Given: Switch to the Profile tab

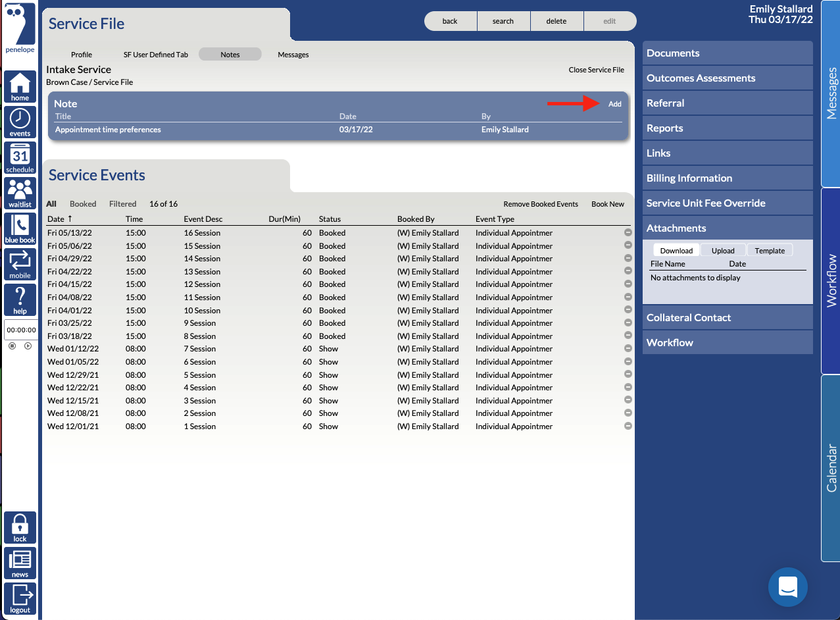Looking at the screenshot, I should tap(82, 55).
